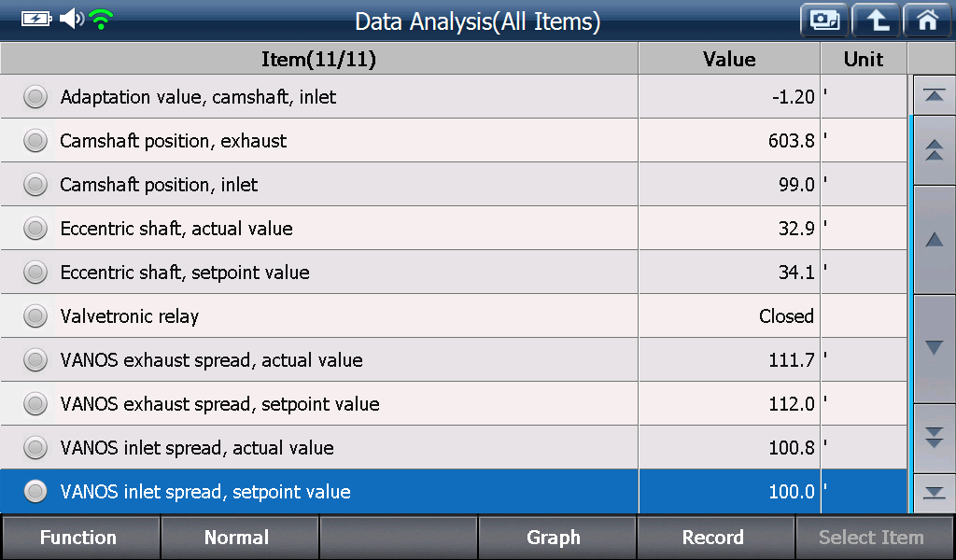
Task: Jump to bottom of list arrow
Action: coord(934,493)
